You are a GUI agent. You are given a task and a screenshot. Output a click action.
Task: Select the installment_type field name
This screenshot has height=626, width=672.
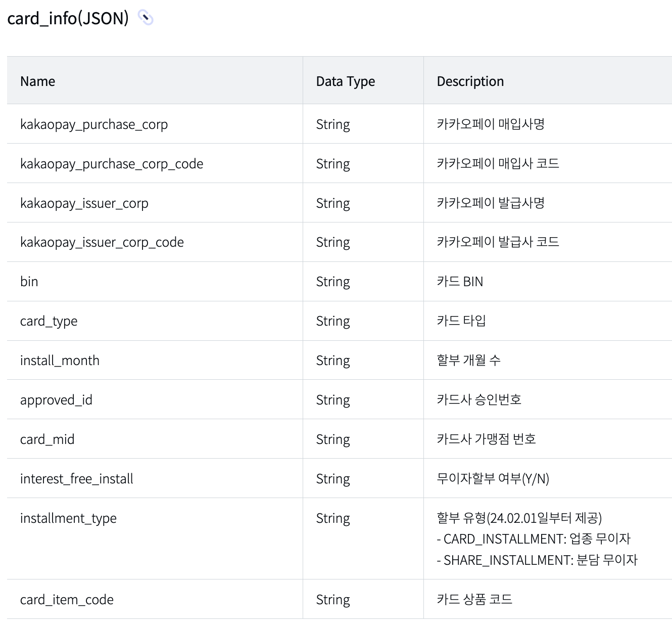click(x=68, y=518)
